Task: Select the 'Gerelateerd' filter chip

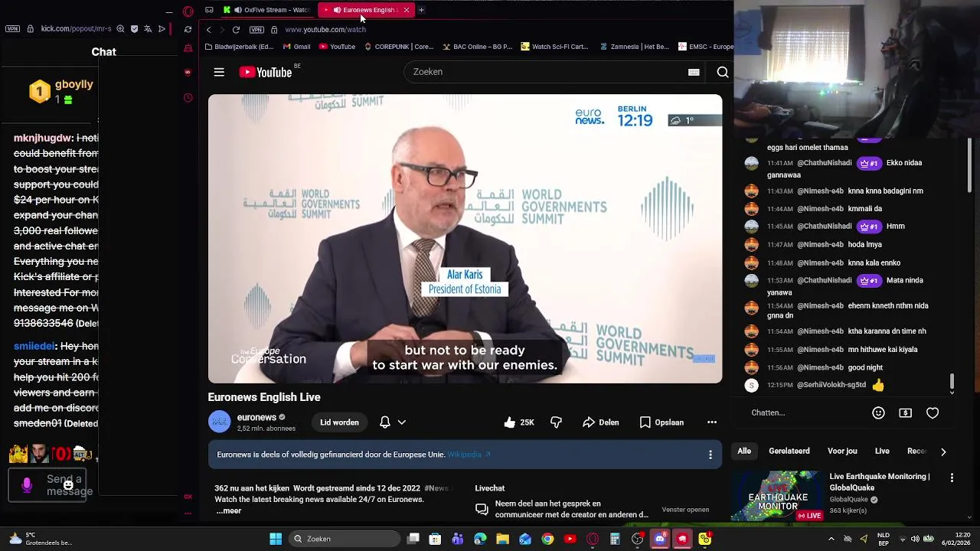Action: 789,452
